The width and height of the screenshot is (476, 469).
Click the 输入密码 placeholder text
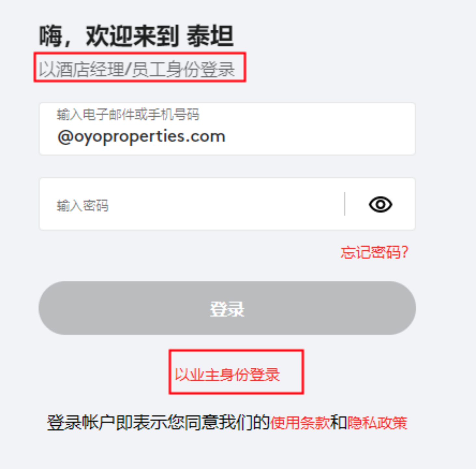(x=83, y=206)
